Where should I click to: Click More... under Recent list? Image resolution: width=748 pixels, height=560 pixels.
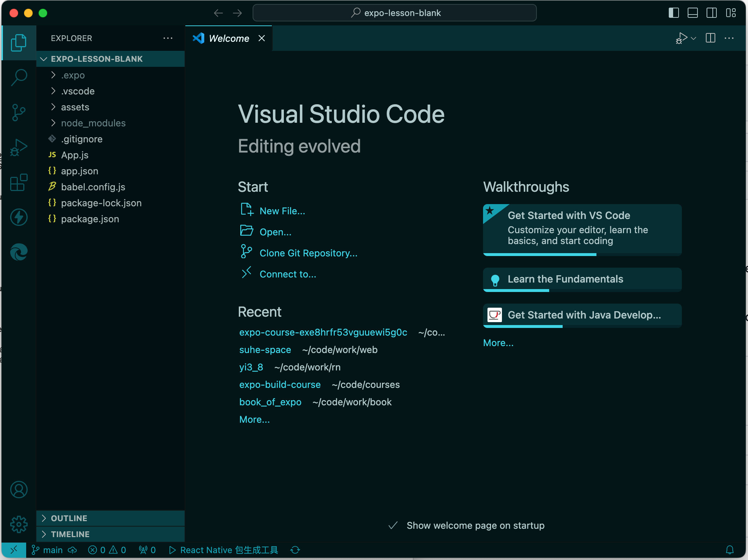(254, 419)
